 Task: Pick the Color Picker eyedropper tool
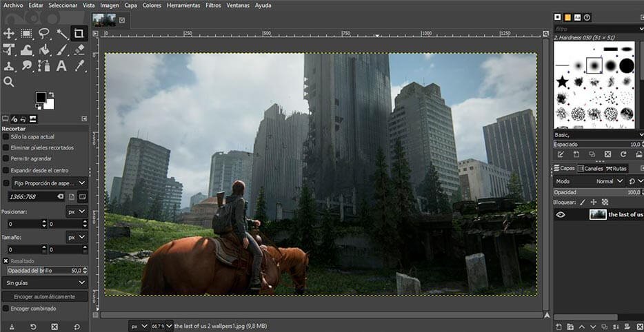[79, 66]
